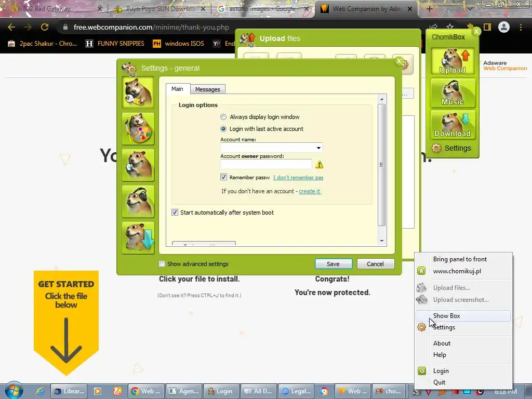
Task: Click the browser reload icon
Action: (45, 27)
